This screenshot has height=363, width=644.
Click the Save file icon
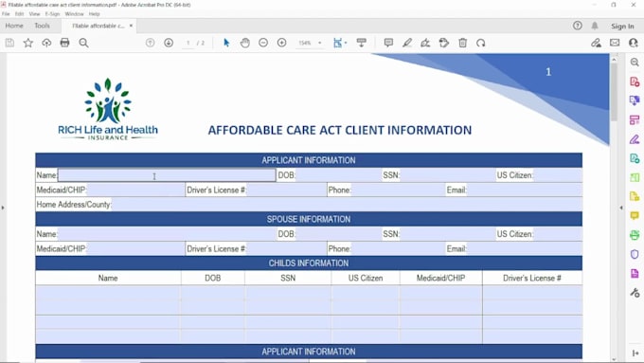[x=9, y=43]
